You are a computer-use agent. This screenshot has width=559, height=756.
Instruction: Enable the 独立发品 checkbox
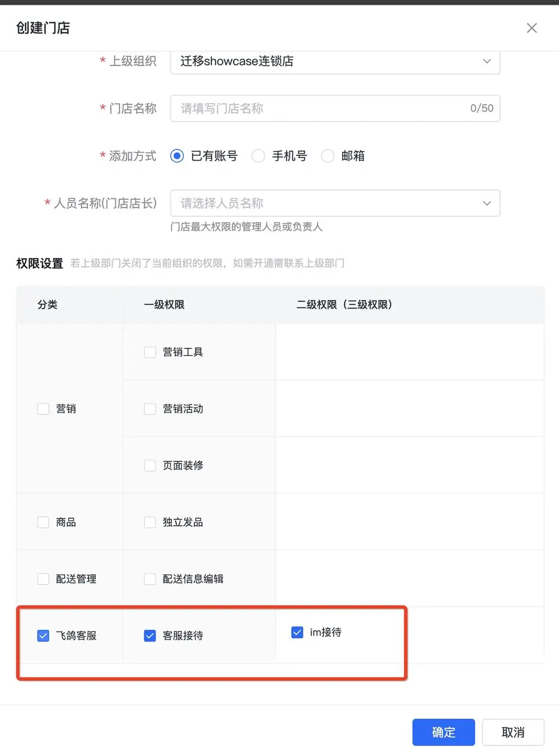(150, 522)
